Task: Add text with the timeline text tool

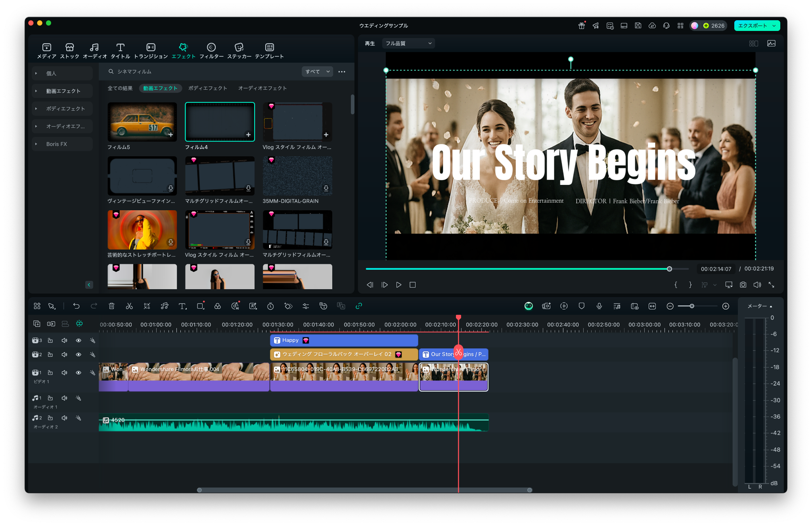Action: (x=182, y=306)
